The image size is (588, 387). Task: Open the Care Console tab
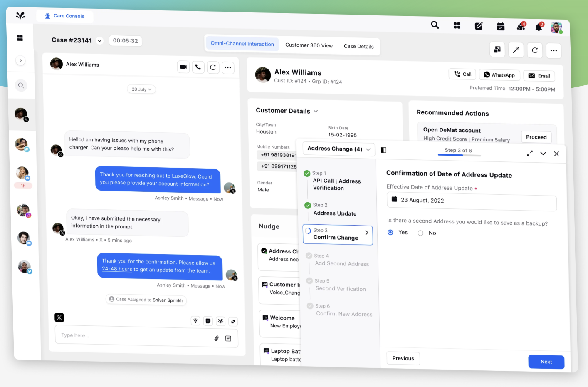click(65, 16)
